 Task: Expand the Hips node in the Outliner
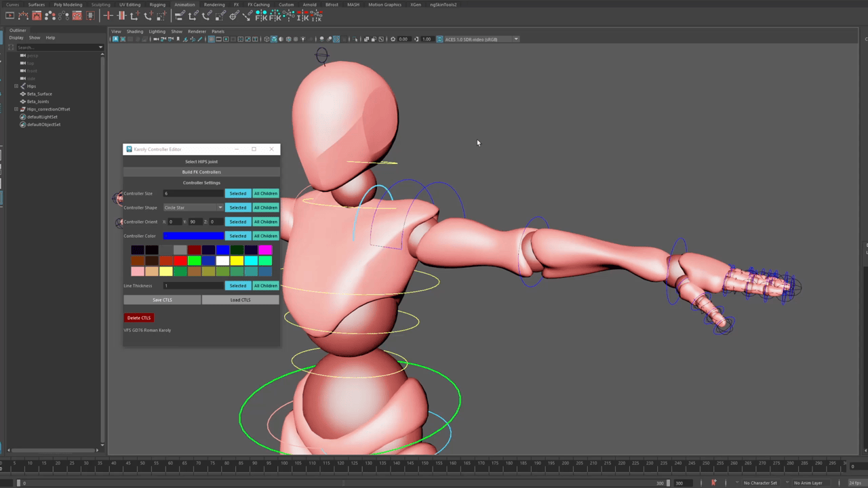pos(16,86)
